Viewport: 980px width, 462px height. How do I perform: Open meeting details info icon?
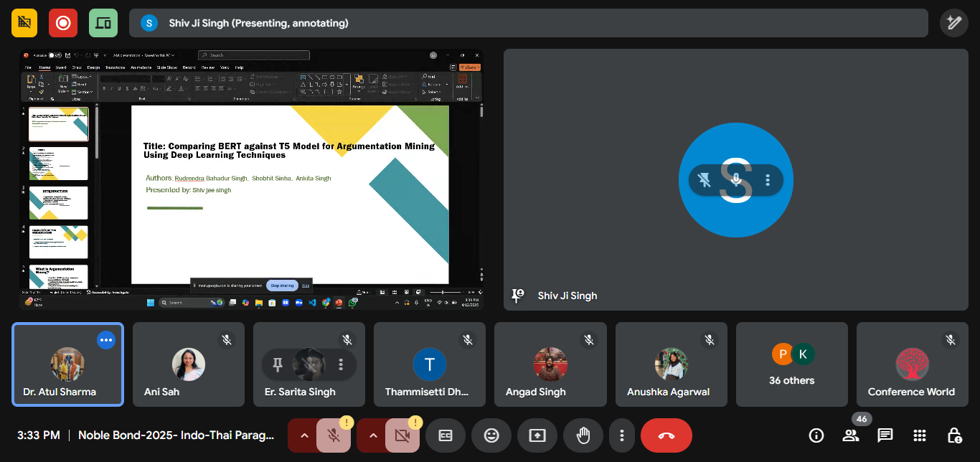[x=816, y=435]
